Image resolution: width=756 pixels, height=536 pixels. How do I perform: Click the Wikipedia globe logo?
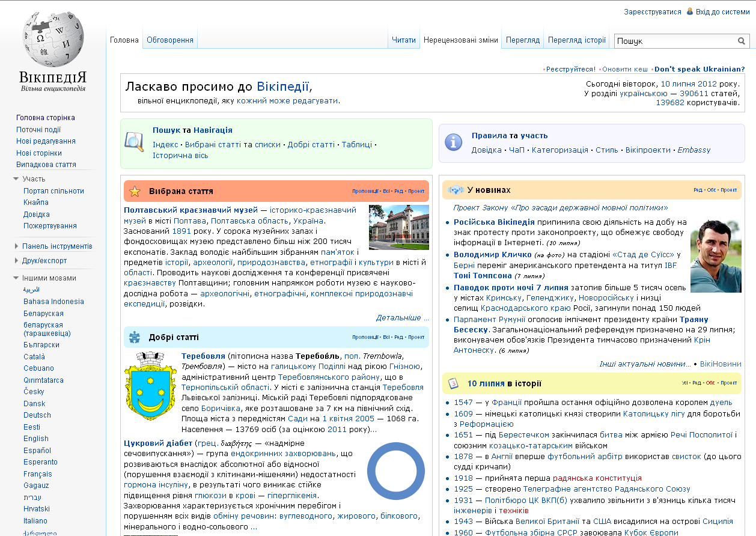(53, 40)
